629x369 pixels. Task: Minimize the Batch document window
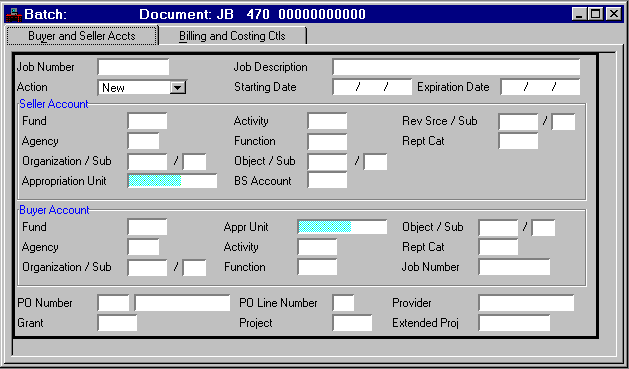click(x=579, y=14)
